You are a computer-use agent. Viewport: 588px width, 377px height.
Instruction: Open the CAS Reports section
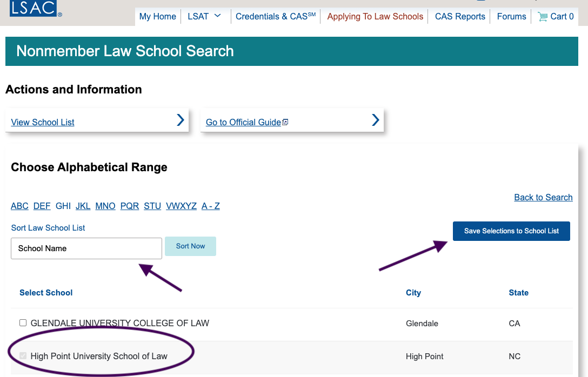click(x=459, y=16)
